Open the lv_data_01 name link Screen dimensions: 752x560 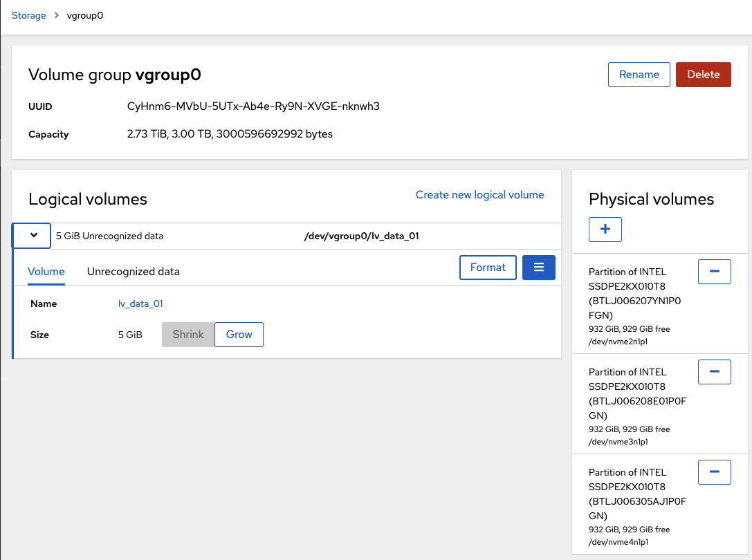pyautogui.click(x=140, y=304)
